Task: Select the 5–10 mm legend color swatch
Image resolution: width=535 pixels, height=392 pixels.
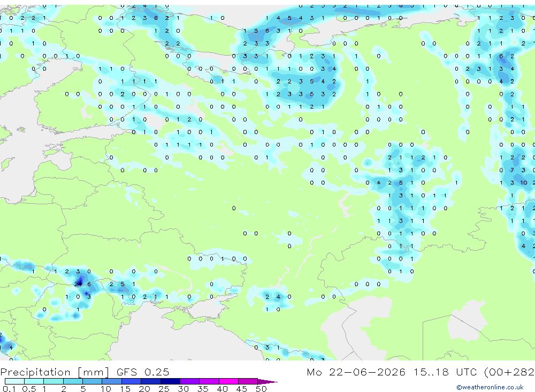Action: click(x=93, y=381)
